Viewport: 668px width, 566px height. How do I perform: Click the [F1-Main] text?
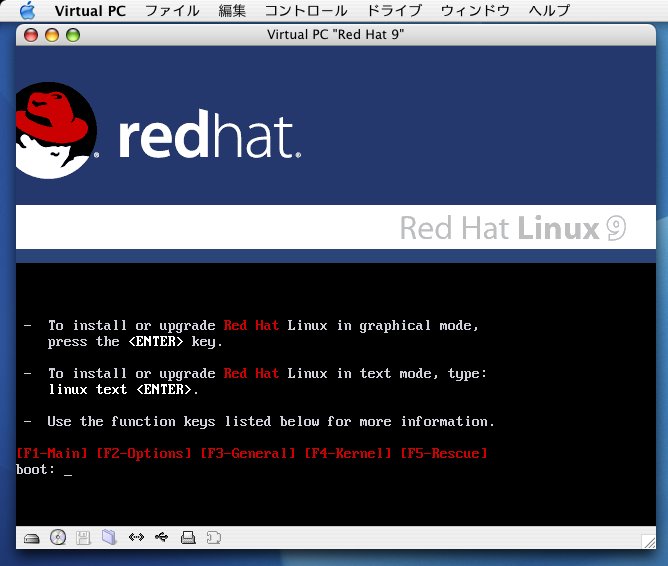tap(52, 453)
